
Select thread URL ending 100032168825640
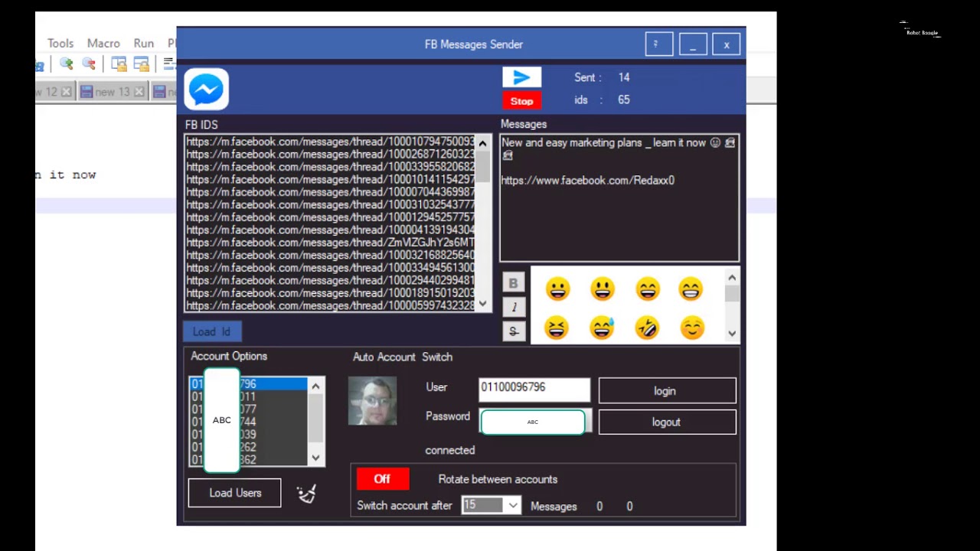tap(330, 255)
